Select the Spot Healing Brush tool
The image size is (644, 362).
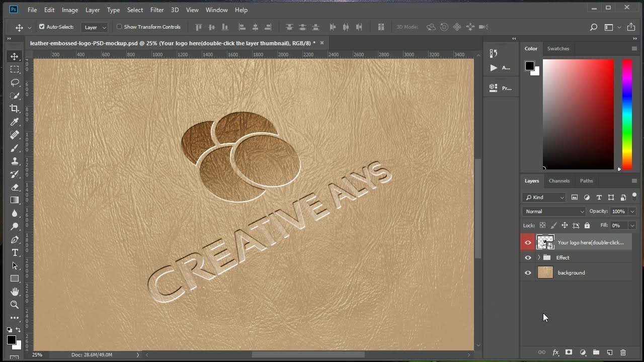pyautogui.click(x=15, y=135)
